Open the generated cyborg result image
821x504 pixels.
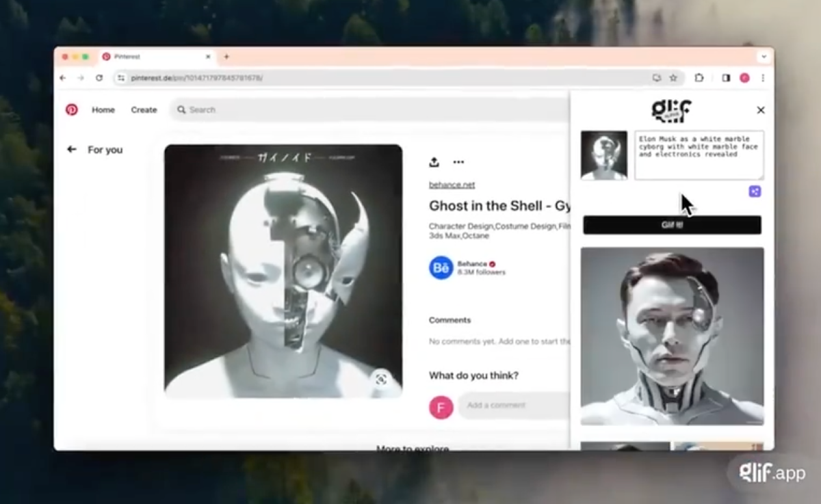coord(673,336)
